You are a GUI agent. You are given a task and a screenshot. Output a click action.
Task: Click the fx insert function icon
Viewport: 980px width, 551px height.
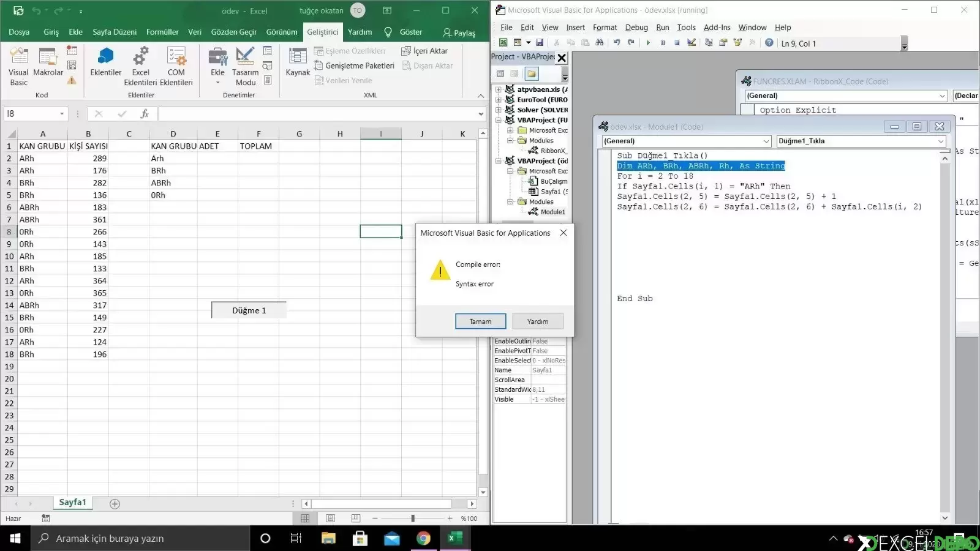[x=145, y=114]
